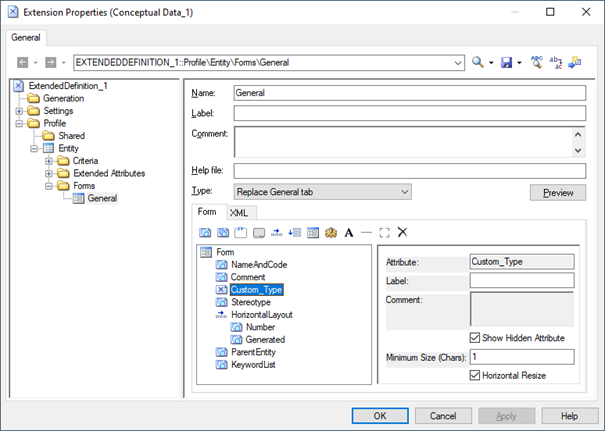Click the Add Vertical Layout icon
The width and height of the screenshot is (605, 431).
pos(294,232)
